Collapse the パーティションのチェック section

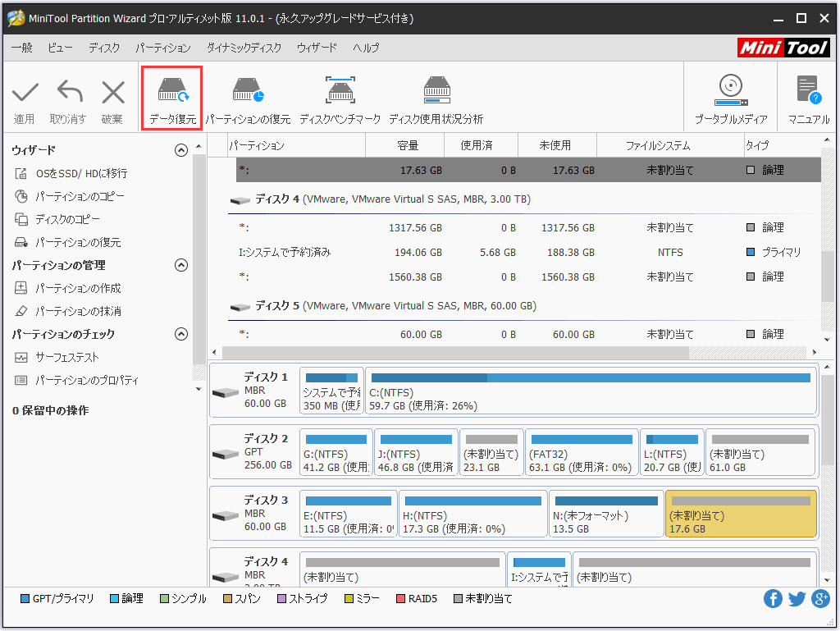click(x=181, y=332)
